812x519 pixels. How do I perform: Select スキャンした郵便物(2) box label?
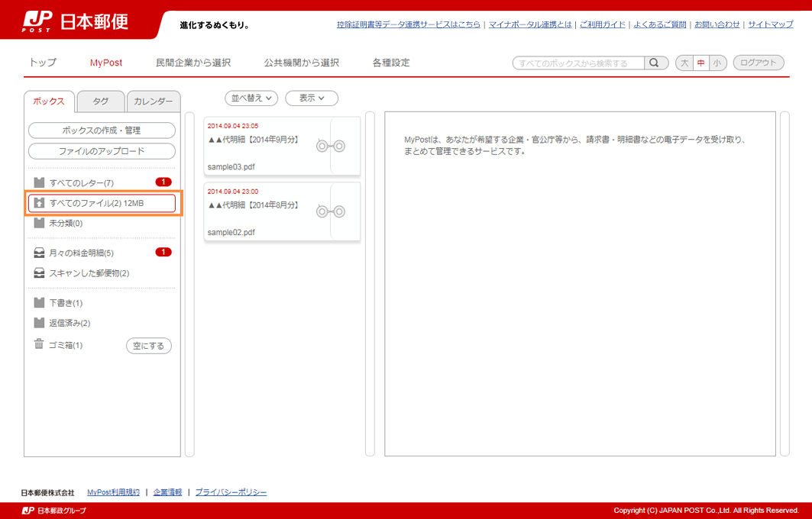click(x=89, y=273)
